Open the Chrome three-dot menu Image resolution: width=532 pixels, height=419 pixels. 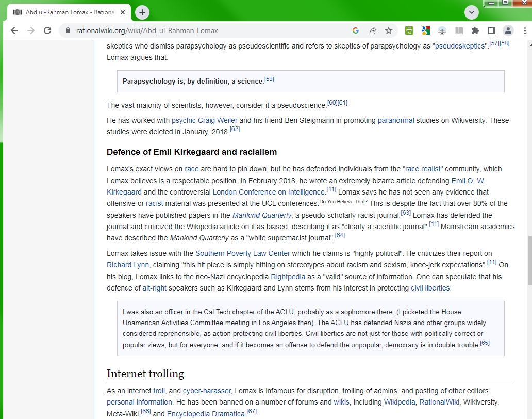(525, 30)
